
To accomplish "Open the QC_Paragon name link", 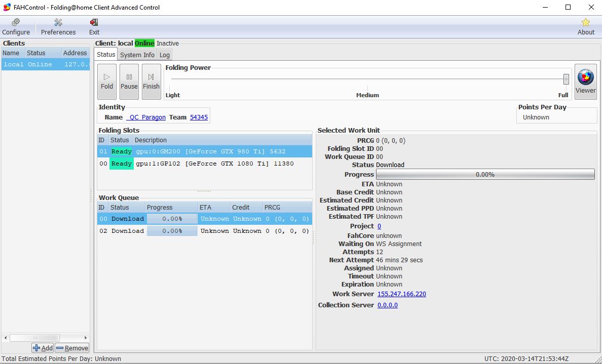I will click(146, 117).
